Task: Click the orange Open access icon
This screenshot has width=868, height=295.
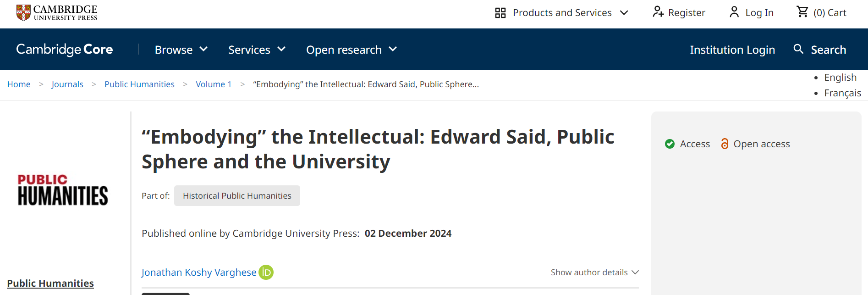Action: (725, 144)
